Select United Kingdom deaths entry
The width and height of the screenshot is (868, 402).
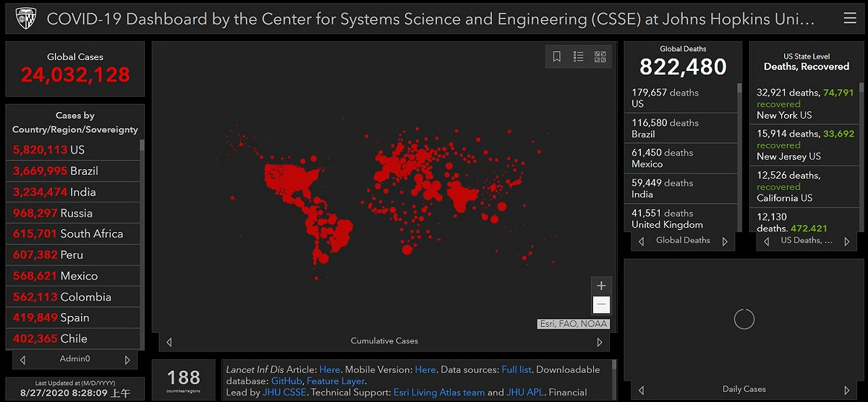(681, 218)
